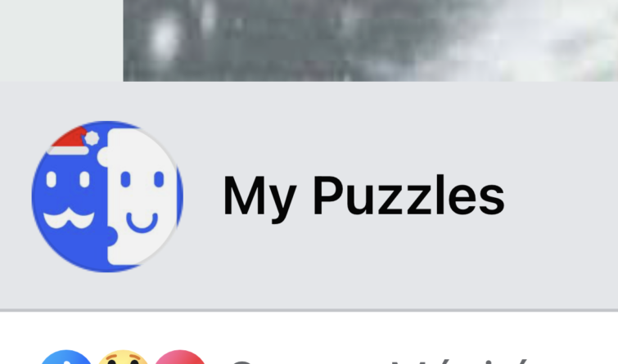Click the red Santa hat on avatar
The image size is (618, 364).
point(69,140)
